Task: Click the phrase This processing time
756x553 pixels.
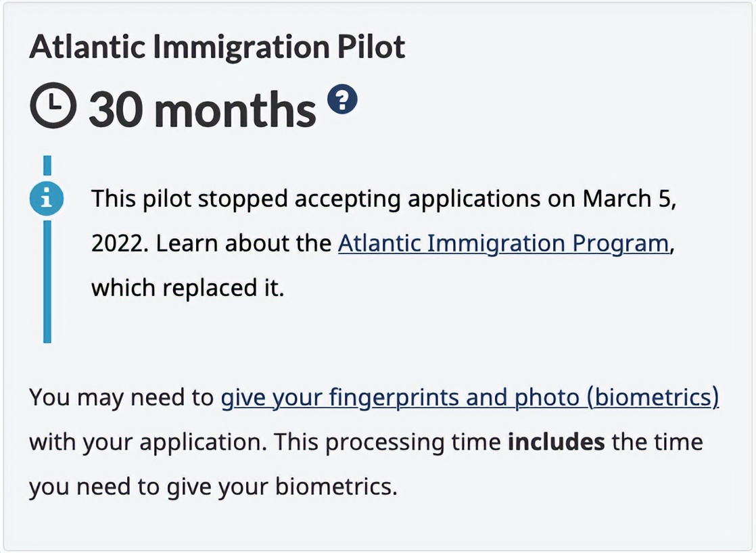Action: coord(387,443)
